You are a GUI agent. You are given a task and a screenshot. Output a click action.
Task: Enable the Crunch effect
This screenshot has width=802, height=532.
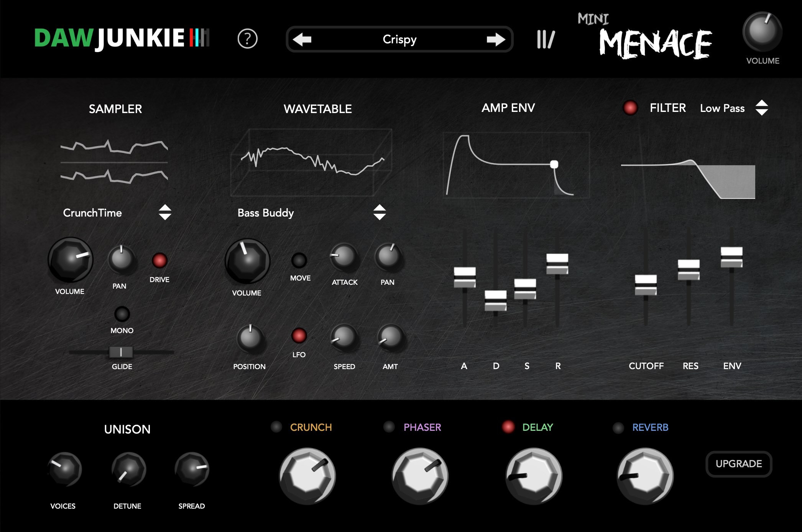(x=276, y=427)
